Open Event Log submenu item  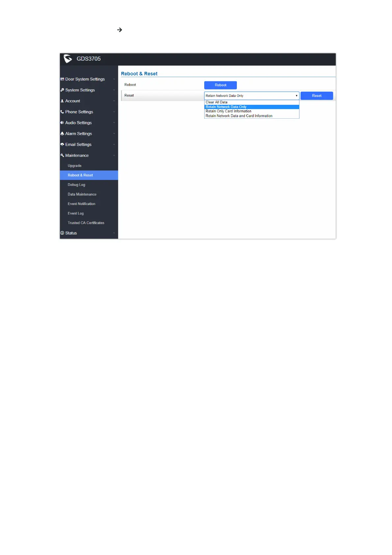coord(76,214)
